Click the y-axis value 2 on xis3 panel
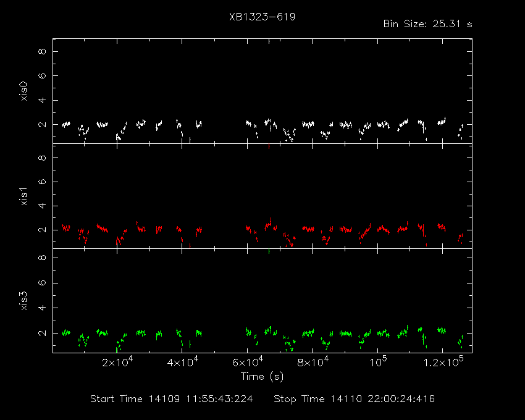Viewport: 525px width, 420px height. pos(42,333)
